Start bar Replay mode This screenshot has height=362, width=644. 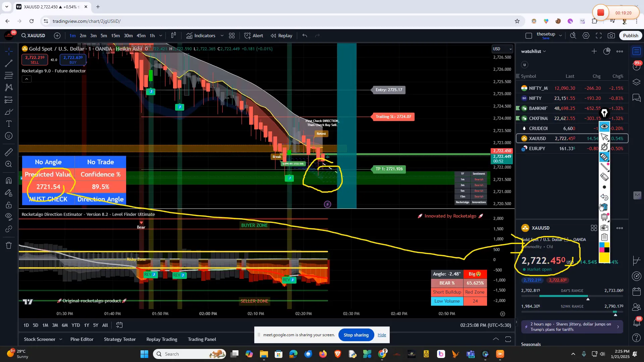(281, 36)
